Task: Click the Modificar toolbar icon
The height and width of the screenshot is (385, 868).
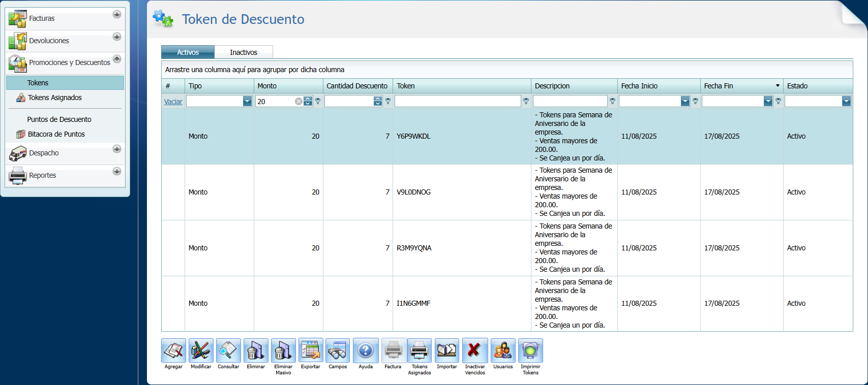Action: (x=201, y=350)
